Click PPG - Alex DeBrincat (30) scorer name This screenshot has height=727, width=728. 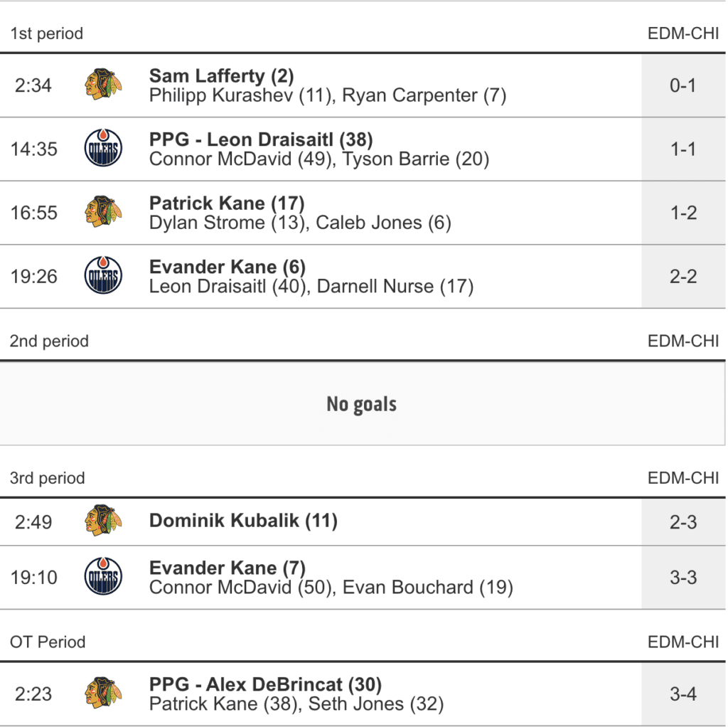(x=265, y=684)
